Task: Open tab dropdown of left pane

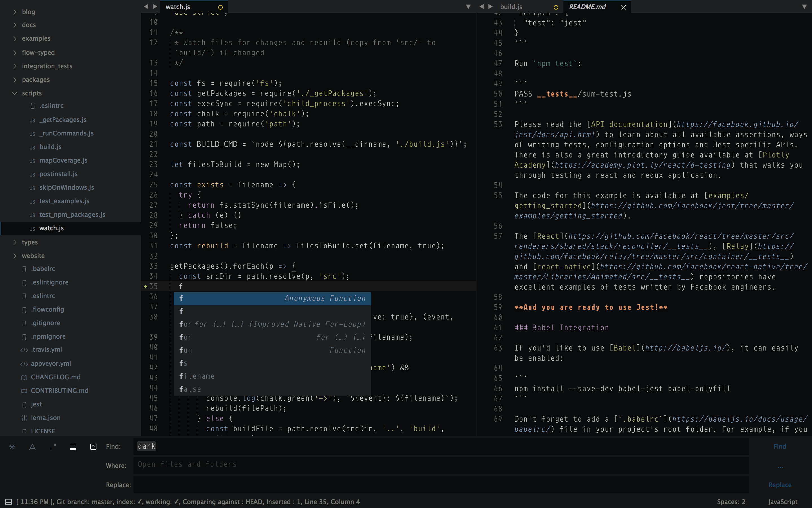Action: 468,6
